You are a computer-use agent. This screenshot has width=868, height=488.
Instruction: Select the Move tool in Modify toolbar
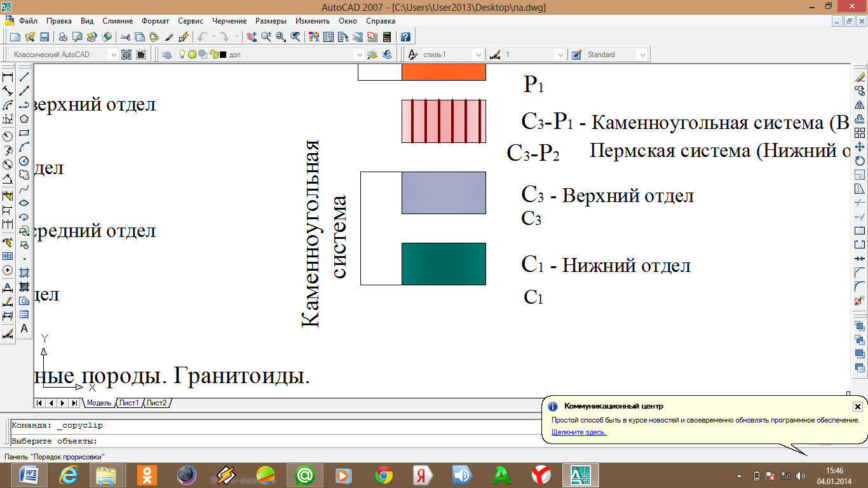[x=860, y=147]
